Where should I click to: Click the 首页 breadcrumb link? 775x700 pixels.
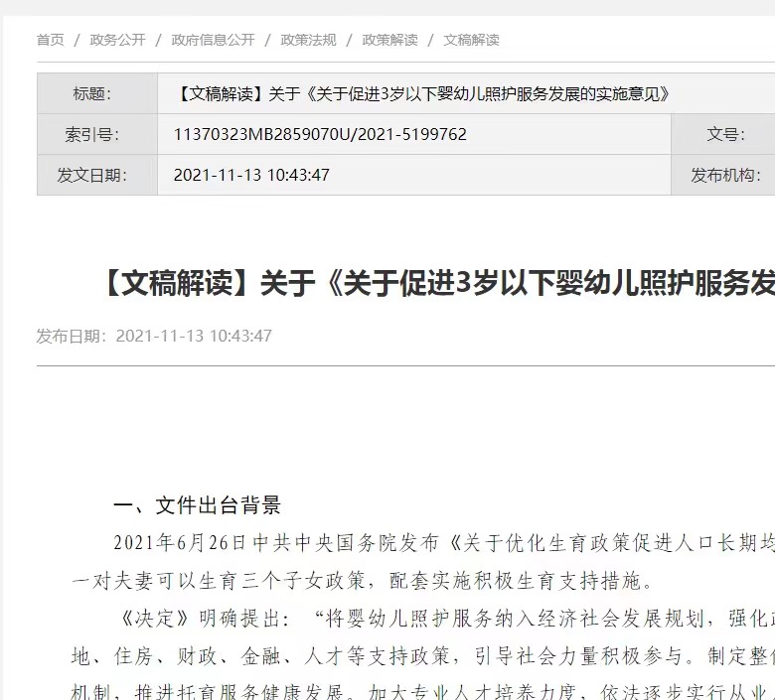50,40
